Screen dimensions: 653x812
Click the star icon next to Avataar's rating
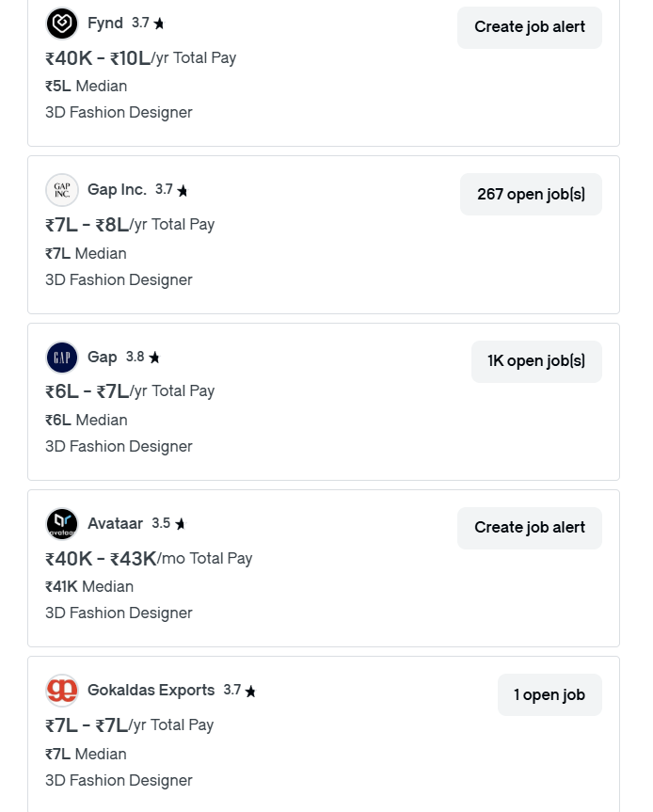180,523
